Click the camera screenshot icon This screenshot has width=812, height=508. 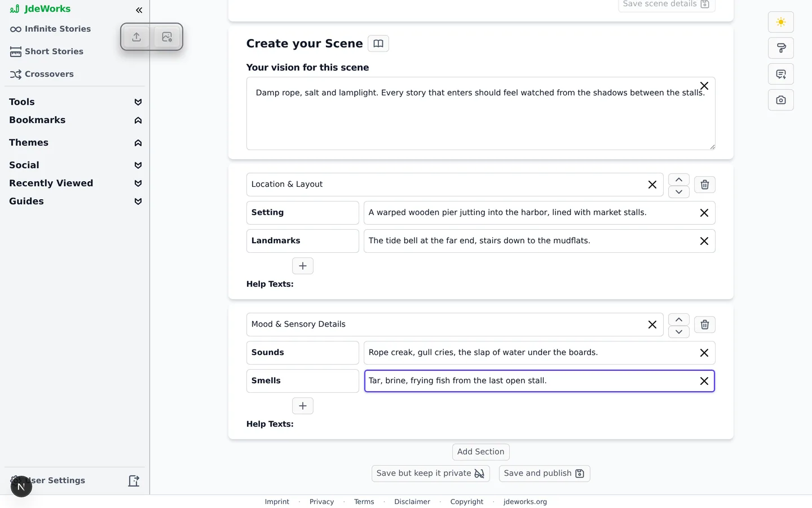click(x=781, y=100)
